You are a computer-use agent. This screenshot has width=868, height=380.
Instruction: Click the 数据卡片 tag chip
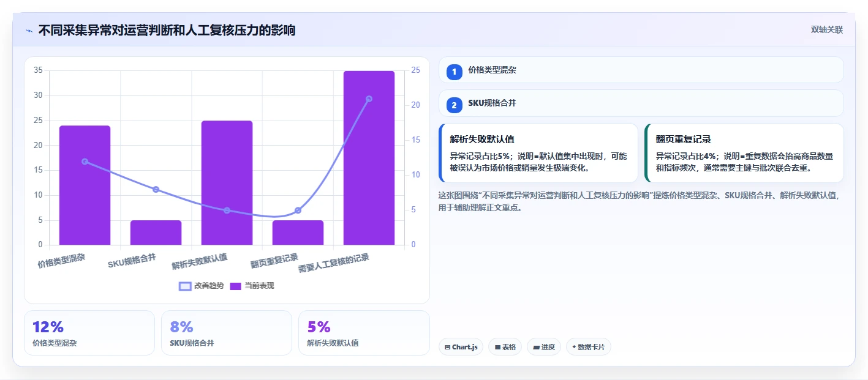tap(589, 347)
